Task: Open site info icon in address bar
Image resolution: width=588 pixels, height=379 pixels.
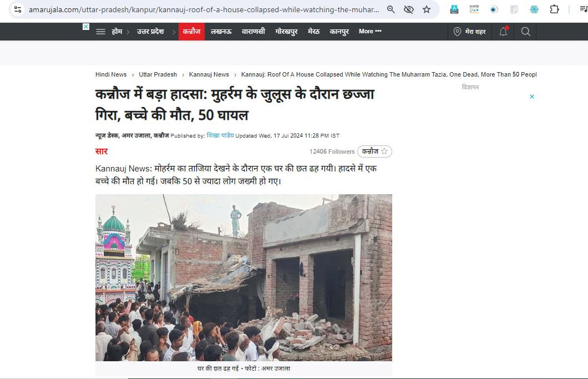Action: coord(17,9)
